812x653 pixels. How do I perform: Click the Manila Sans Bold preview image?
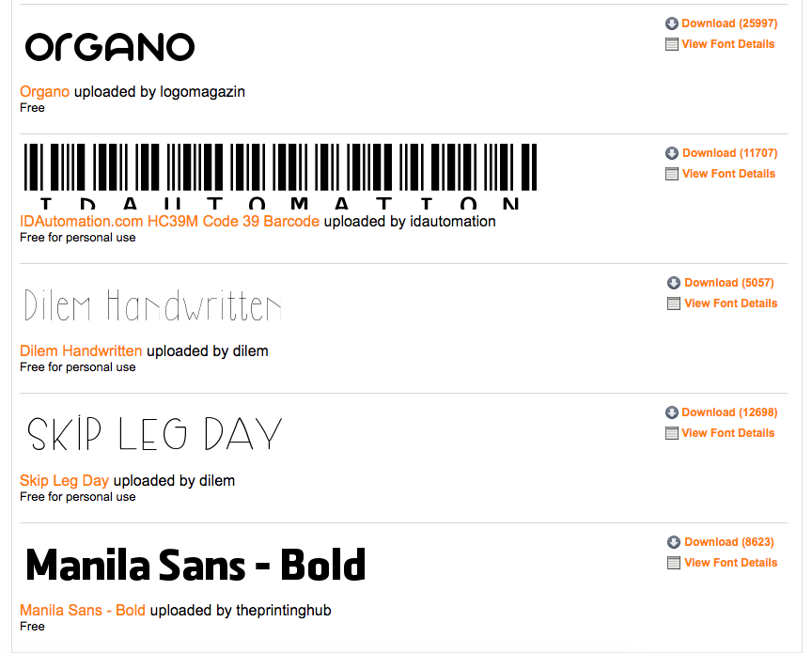[195, 564]
